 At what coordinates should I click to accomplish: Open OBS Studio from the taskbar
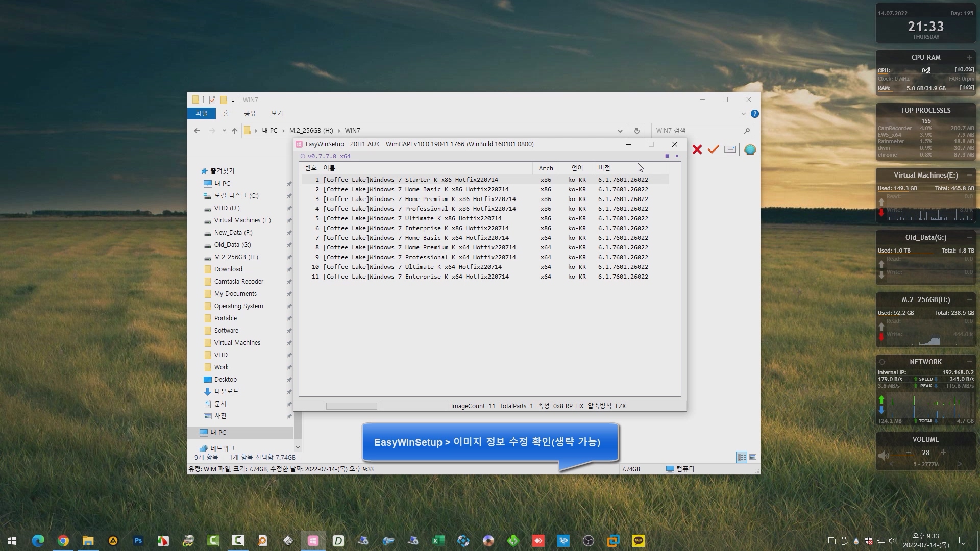(589, 541)
